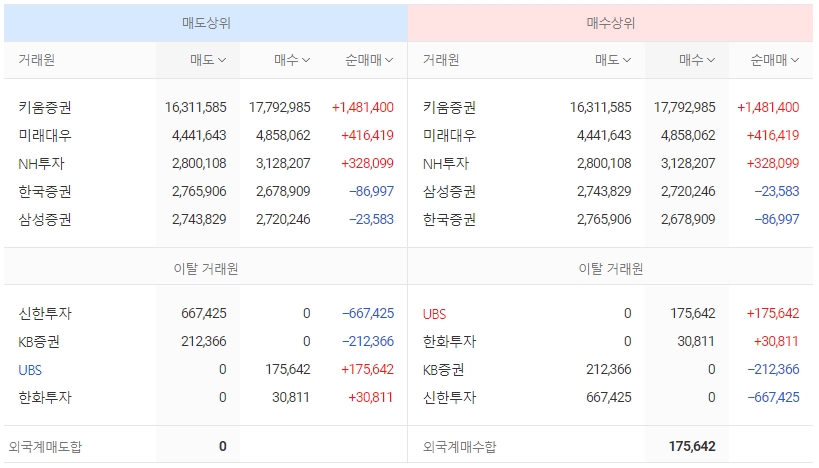Click +416,419 순매매 value in 매수상위 table
Image resolution: width=819 pixels, height=468 pixels.
[x=773, y=136]
